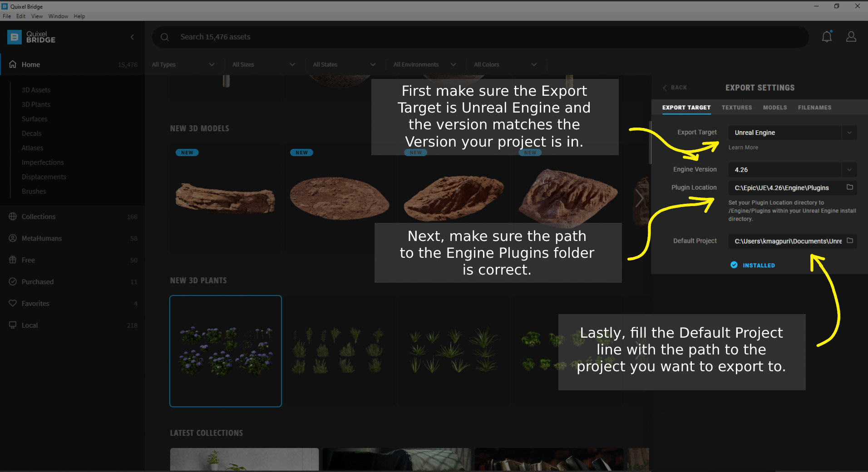This screenshot has height=472, width=868.
Task: Click the Collections globe icon
Action: tap(13, 216)
